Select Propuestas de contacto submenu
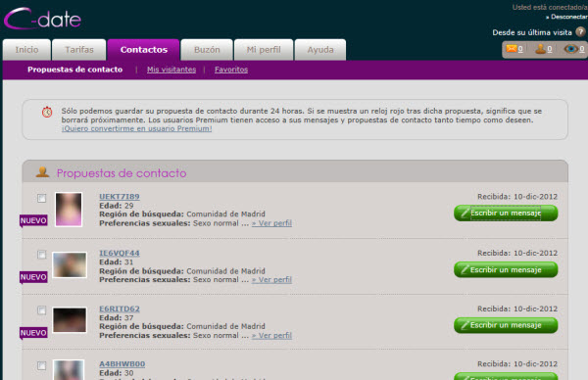 coord(75,70)
